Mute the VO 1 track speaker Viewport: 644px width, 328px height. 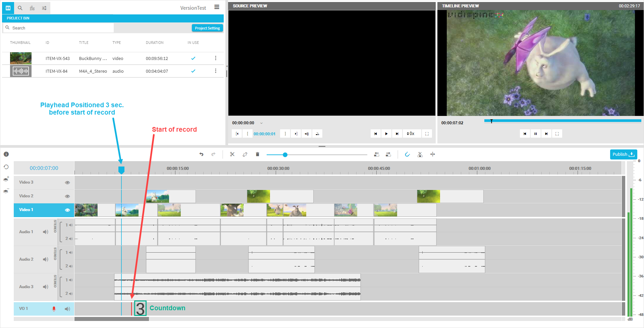(x=67, y=309)
